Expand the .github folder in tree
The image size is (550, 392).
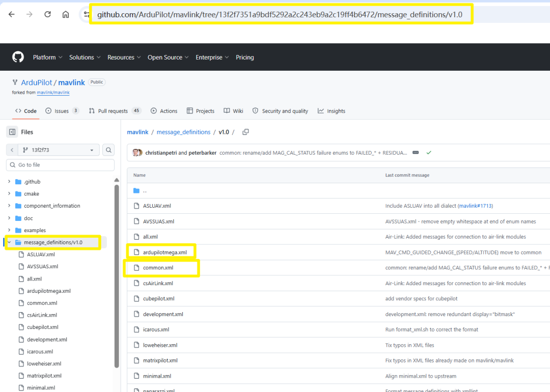[9, 182]
